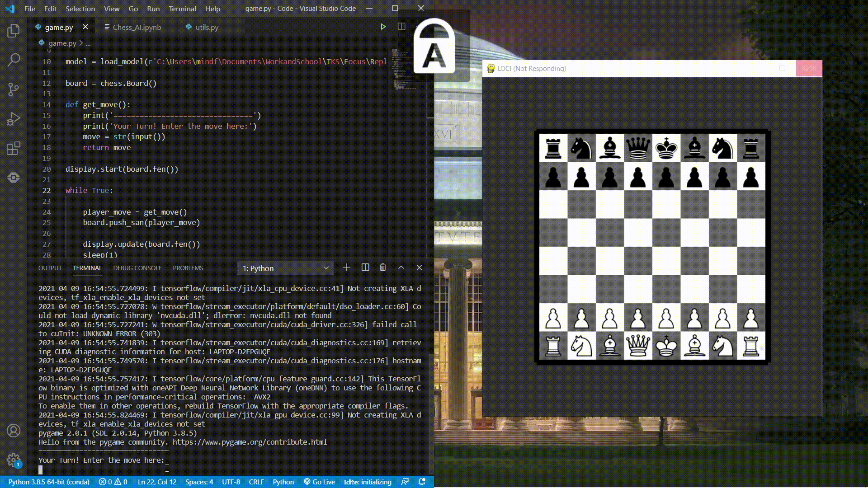
Task: Maximize the terminal panel with the up chevron
Action: (x=401, y=268)
